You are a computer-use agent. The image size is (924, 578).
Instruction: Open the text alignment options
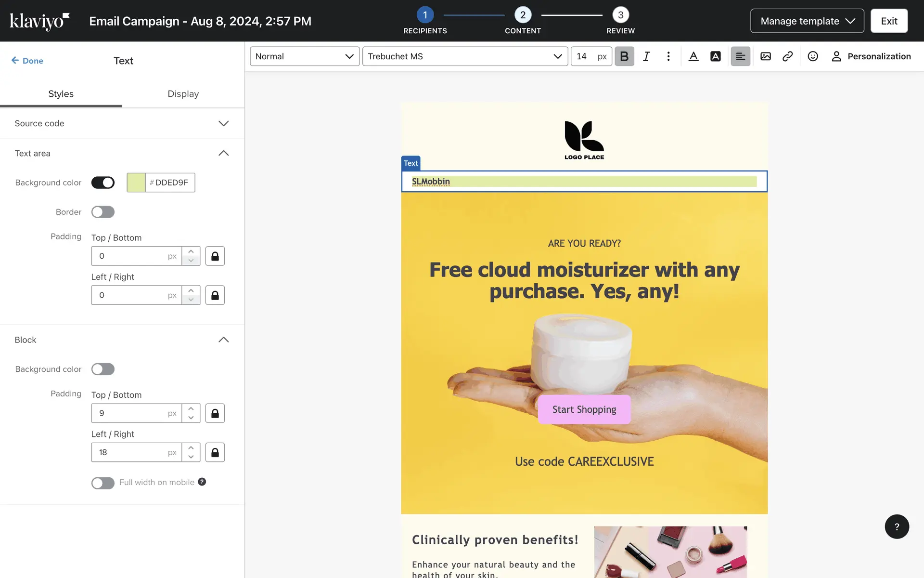point(740,56)
